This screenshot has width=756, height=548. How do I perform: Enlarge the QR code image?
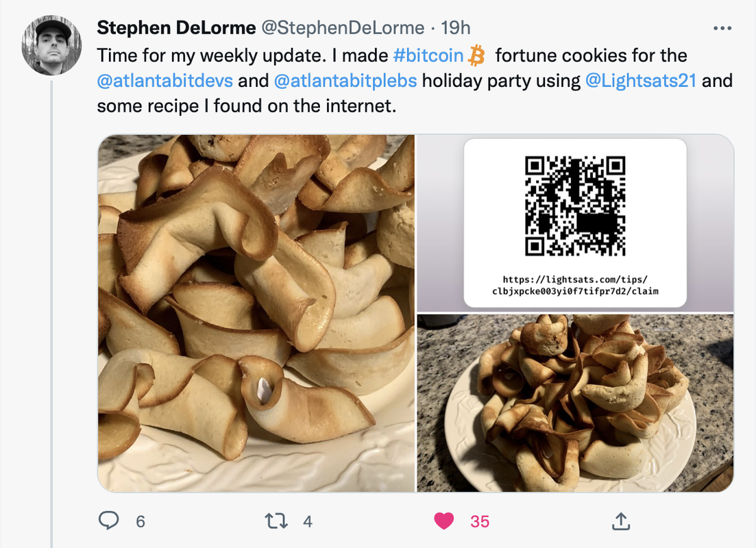(575, 223)
